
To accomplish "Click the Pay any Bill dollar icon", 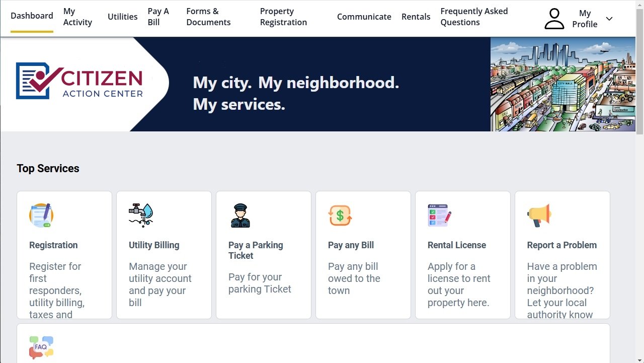I will click(x=340, y=215).
